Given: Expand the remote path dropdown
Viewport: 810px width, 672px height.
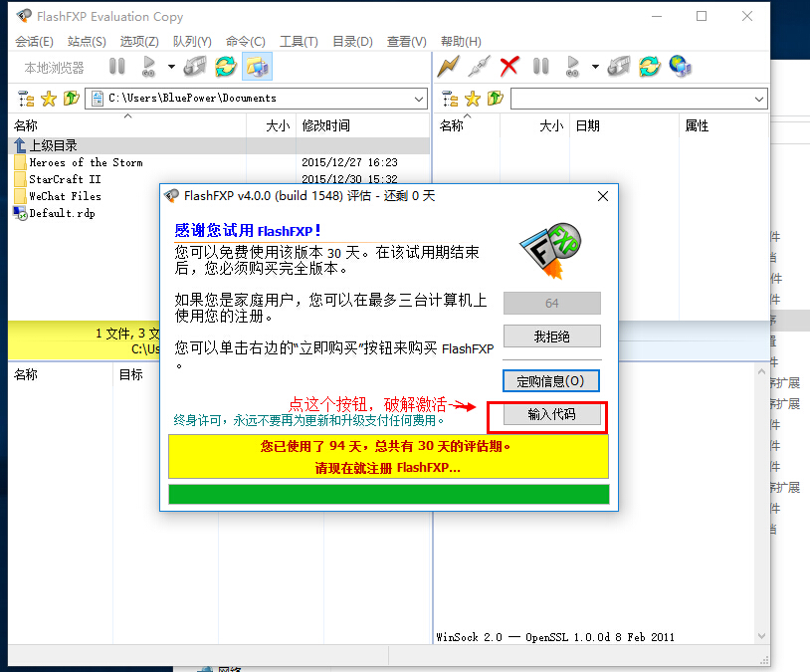Looking at the screenshot, I should point(759,99).
